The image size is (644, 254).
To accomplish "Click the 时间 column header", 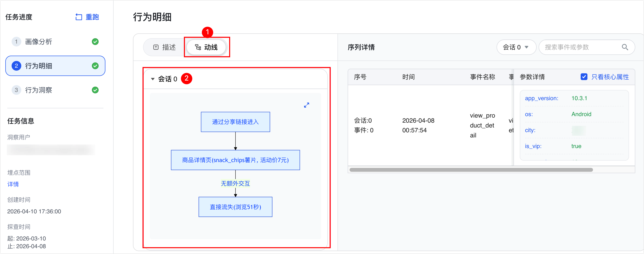I will (409, 77).
